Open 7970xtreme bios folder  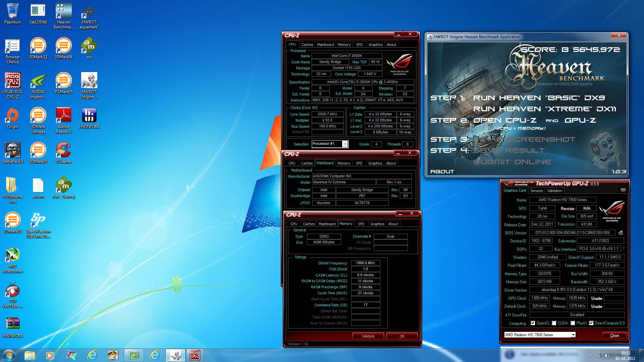click(x=13, y=190)
